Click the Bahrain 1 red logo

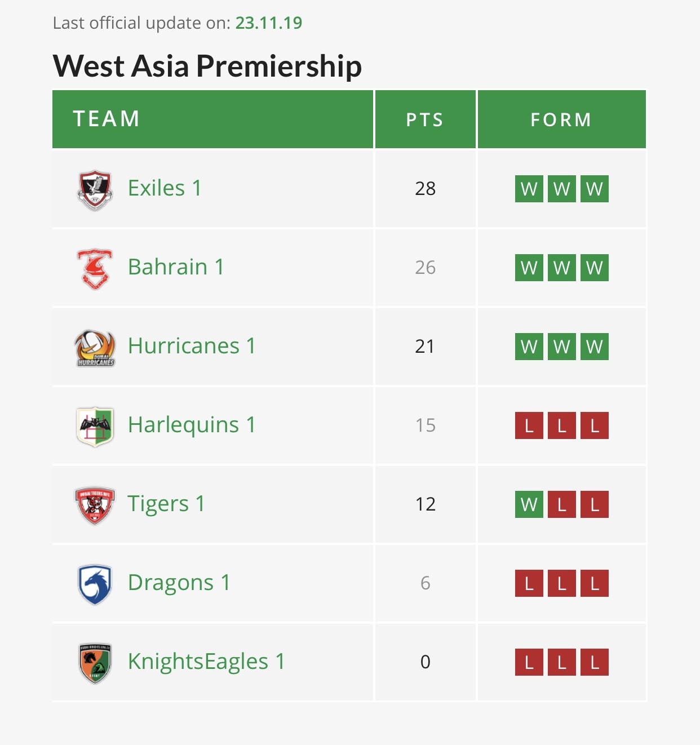tap(95, 269)
